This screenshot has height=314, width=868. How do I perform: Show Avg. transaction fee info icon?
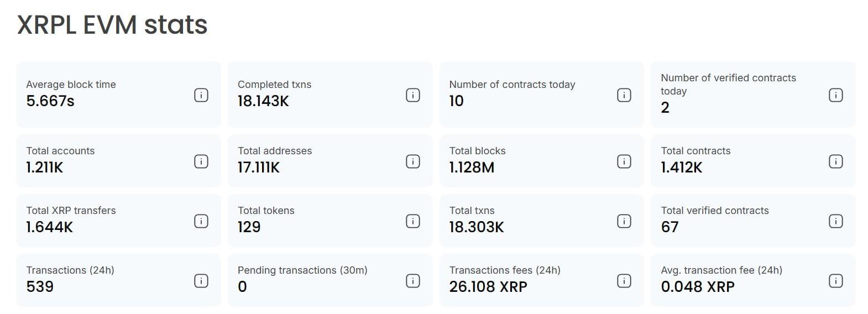836,281
